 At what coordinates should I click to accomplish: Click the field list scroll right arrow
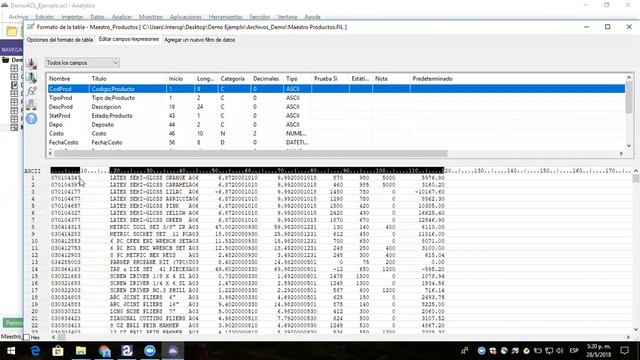point(621,153)
